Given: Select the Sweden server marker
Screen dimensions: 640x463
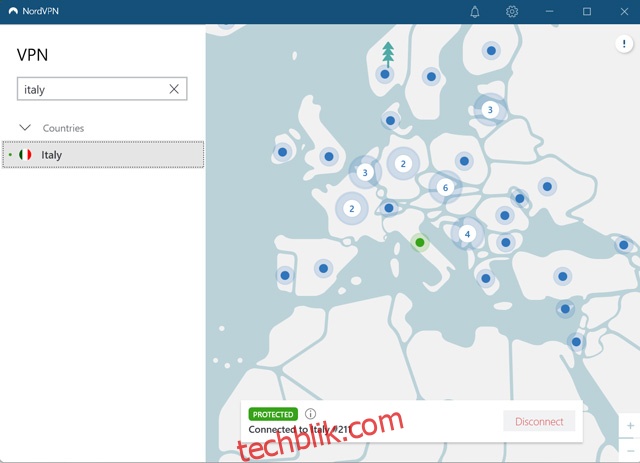Looking at the screenshot, I should (431, 76).
